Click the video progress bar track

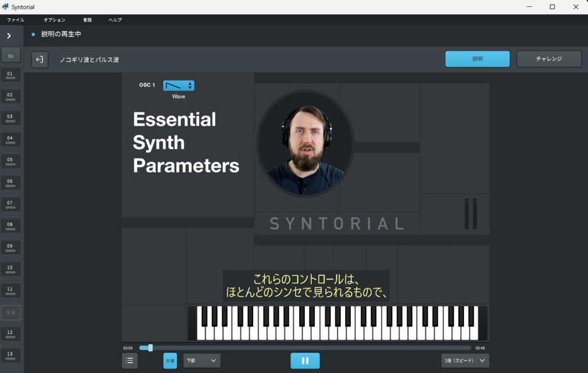pyautogui.click(x=305, y=348)
